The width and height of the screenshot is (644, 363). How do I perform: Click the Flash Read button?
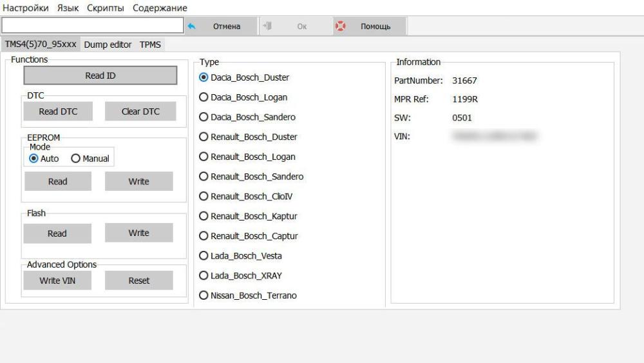[x=57, y=233]
